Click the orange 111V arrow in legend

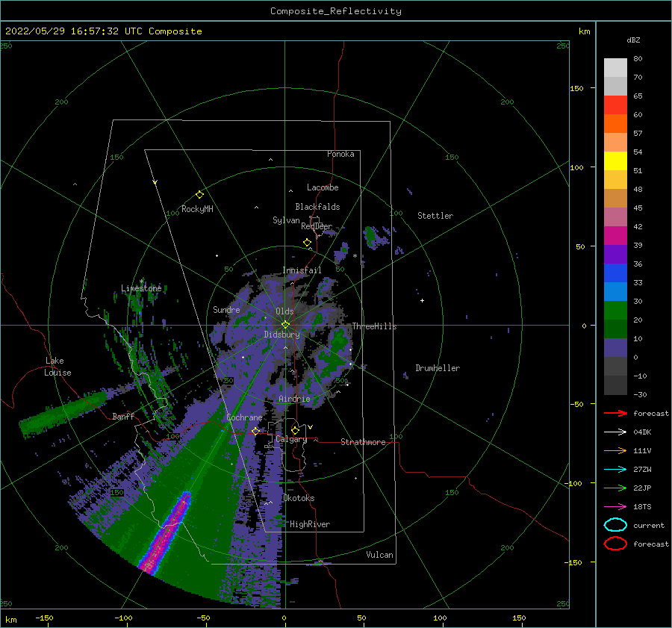click(615, 450)
